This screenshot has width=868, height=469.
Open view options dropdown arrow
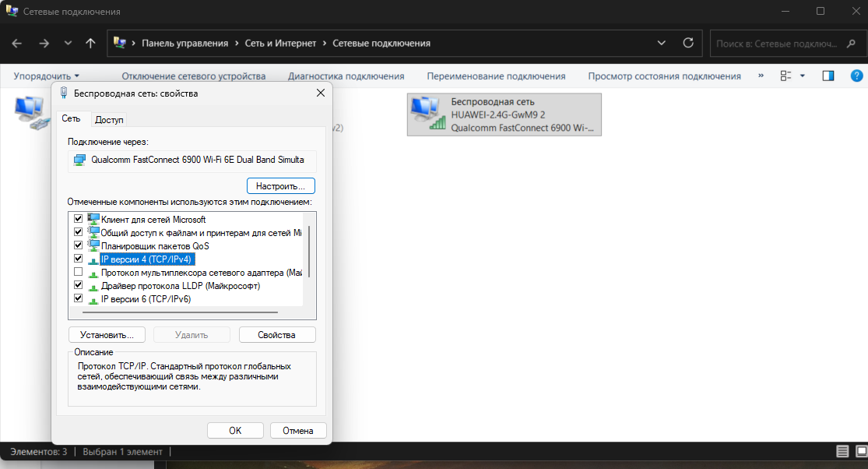[802, 76]
